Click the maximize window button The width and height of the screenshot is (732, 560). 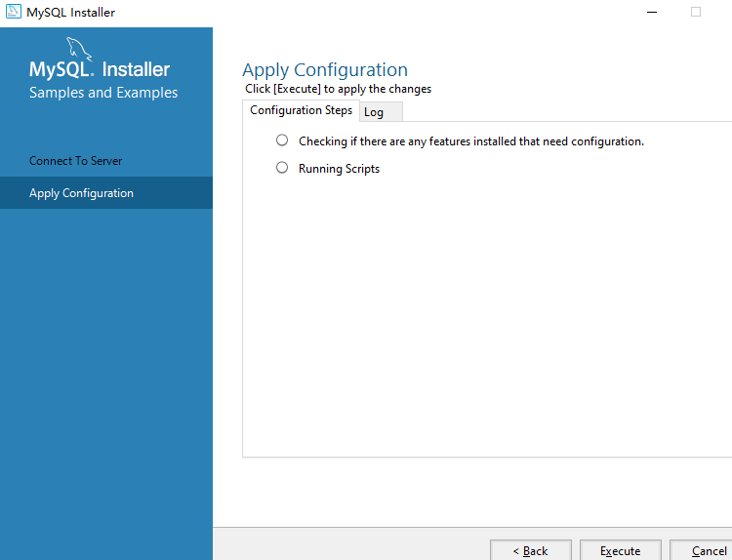point(696,13)
